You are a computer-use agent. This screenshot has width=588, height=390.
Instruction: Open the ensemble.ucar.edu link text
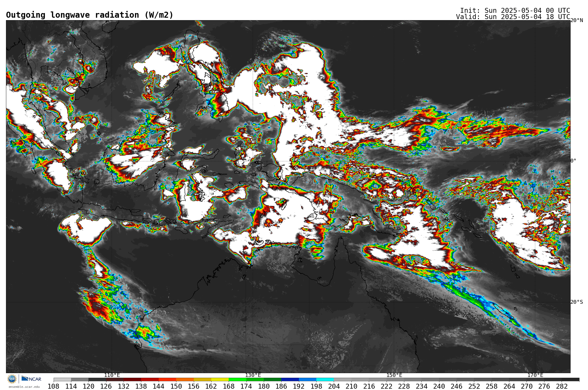(24, 387)
